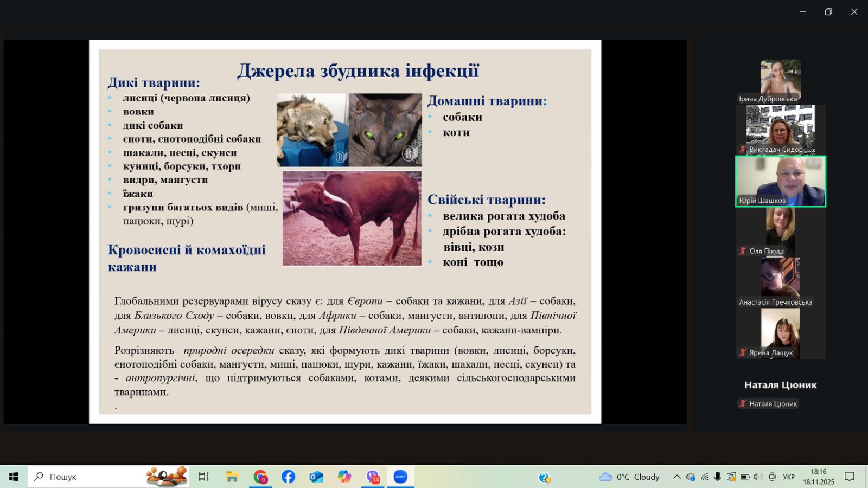The image size is (868, 488).
Task: Select Юрій Шашков's video thumbnail
Action: (780, 181)
